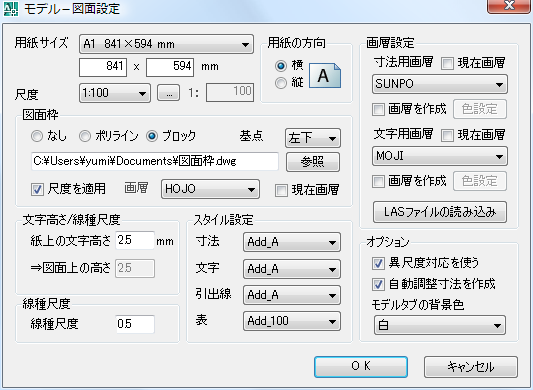Enable 異尺度対応を使う option
This screenshot has height=390, width=533.
tap(378, 263)
